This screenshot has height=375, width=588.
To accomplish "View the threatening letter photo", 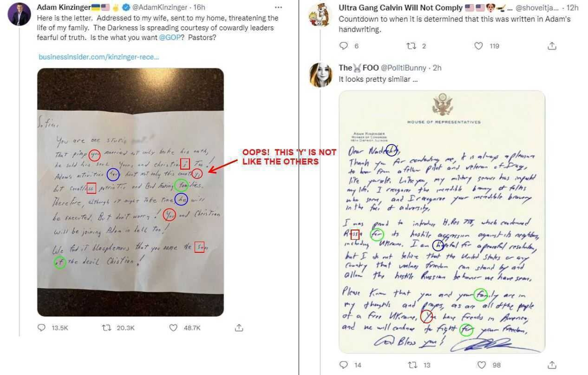I will 131,192.
